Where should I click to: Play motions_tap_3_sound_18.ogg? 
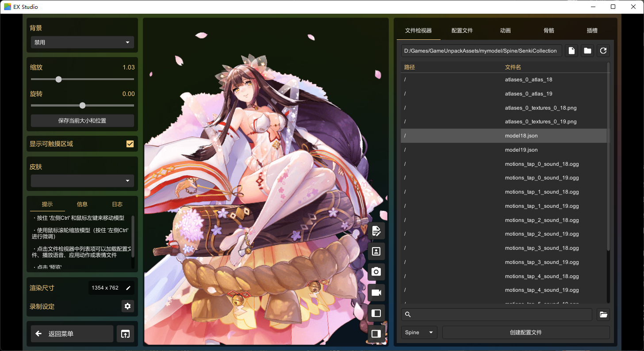click(x=504, y=248)
